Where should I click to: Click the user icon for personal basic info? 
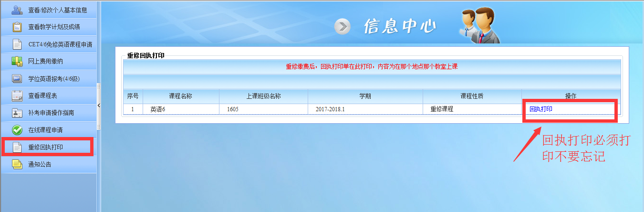[x=17, y=10]
